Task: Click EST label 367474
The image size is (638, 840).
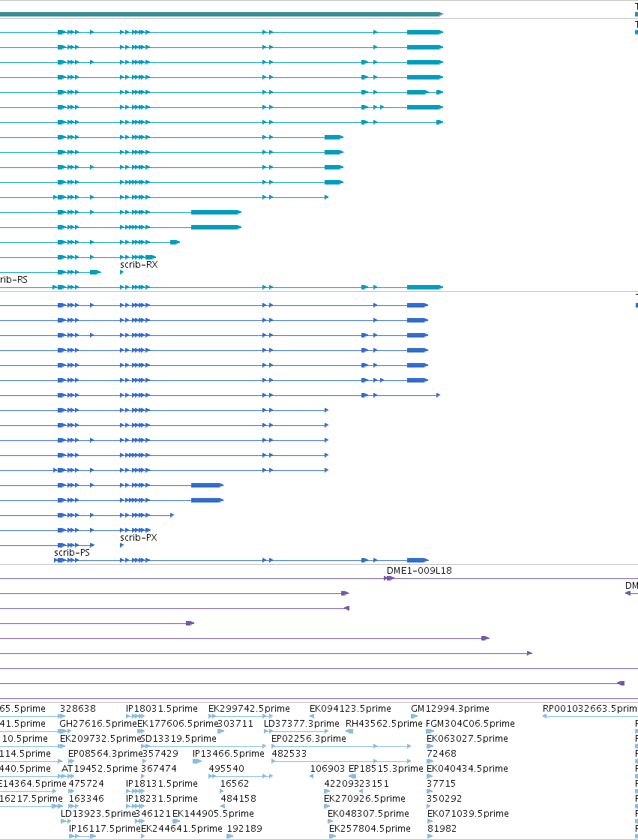Action: point(158,769)
